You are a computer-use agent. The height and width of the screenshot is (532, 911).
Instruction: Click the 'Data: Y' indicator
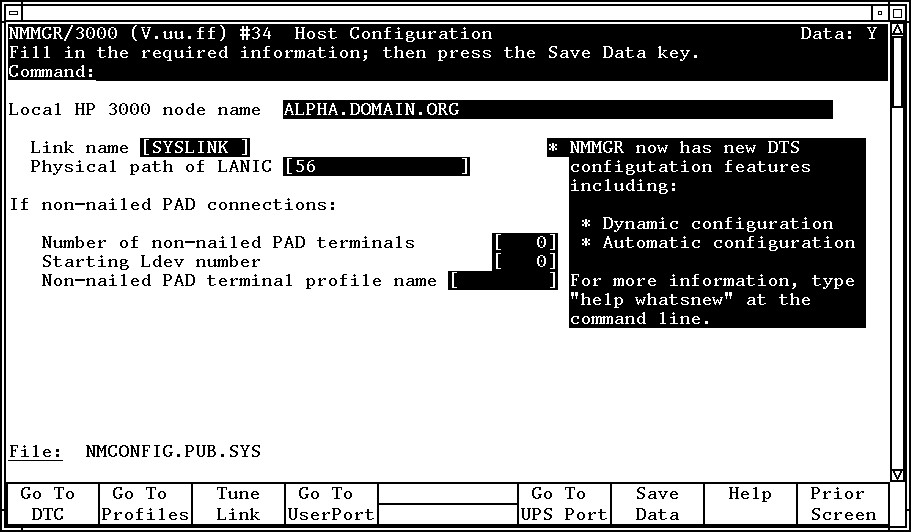(838, 34)
